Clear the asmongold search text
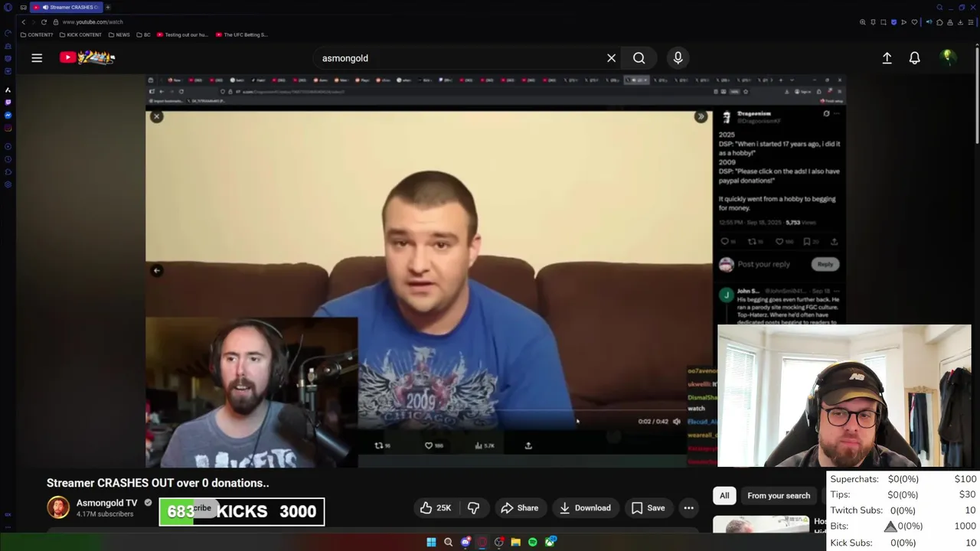This screenshot has height=551, width=980. [x=611, y=58]
